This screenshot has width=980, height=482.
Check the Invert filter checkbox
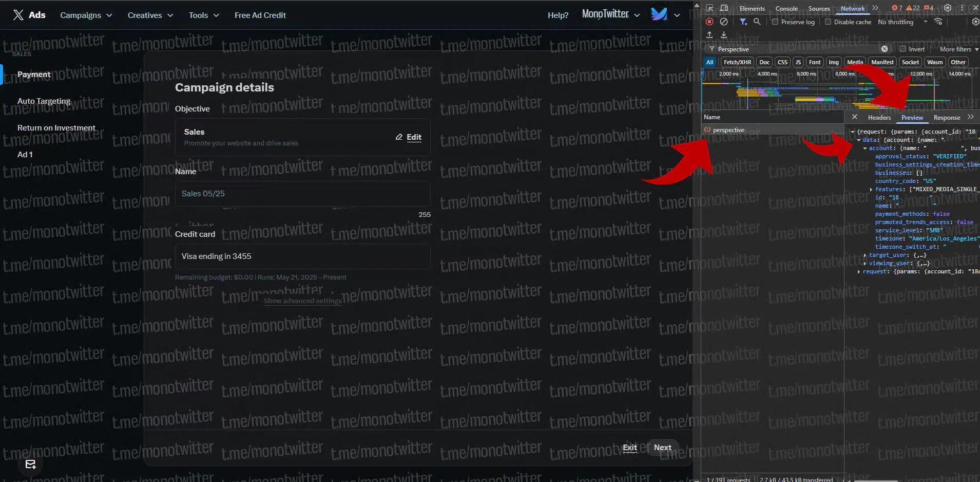(903, 49)
